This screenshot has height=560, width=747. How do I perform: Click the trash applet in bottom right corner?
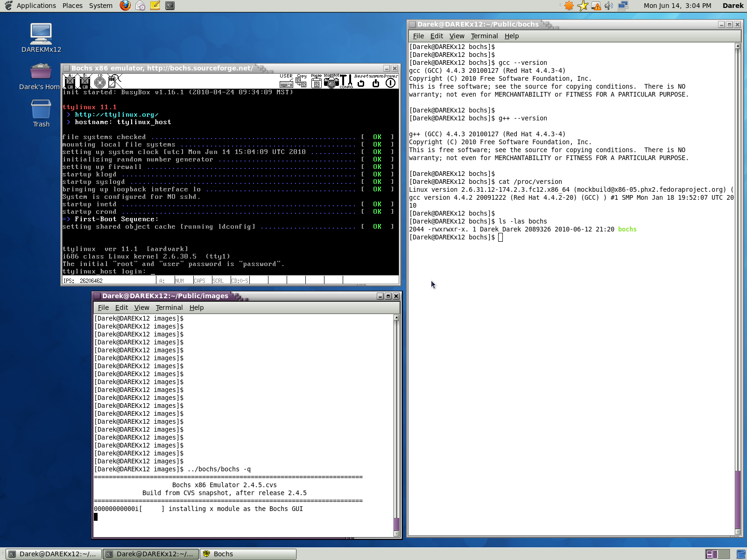click(741, 554)
